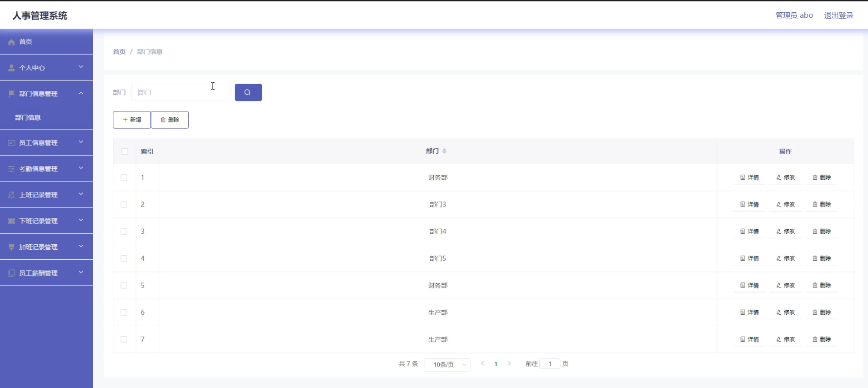The height and width of the screenshot is (388, 868).
Task: Check the checkbox for row 5
Action: tap(124, 285)
